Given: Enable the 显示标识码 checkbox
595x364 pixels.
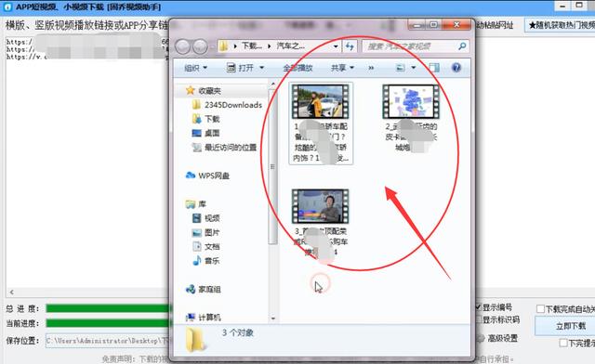Looking at the screenshot, I should (478, 319).
